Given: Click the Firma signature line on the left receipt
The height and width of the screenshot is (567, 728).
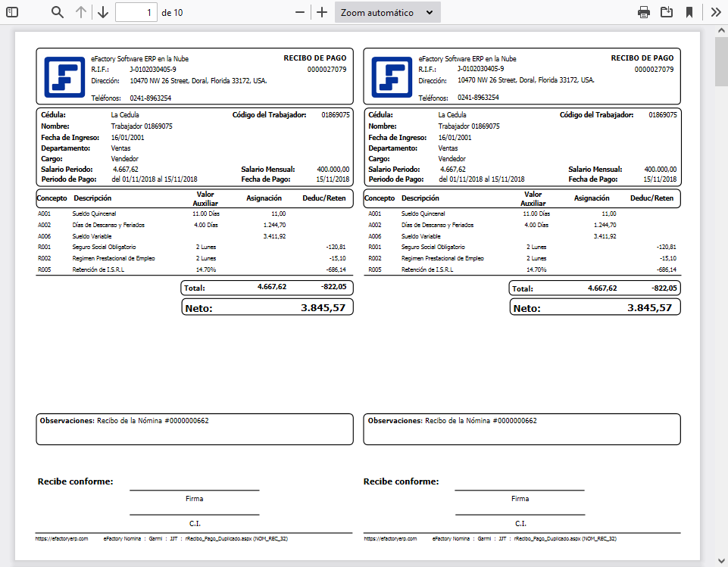Looking at the screenshot, I should (x=193, y=488).
